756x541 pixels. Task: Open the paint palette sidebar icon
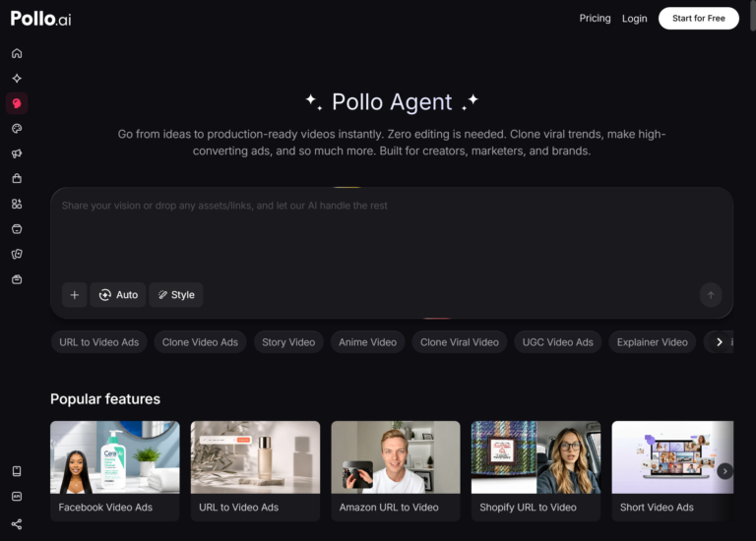coord(17,129)
